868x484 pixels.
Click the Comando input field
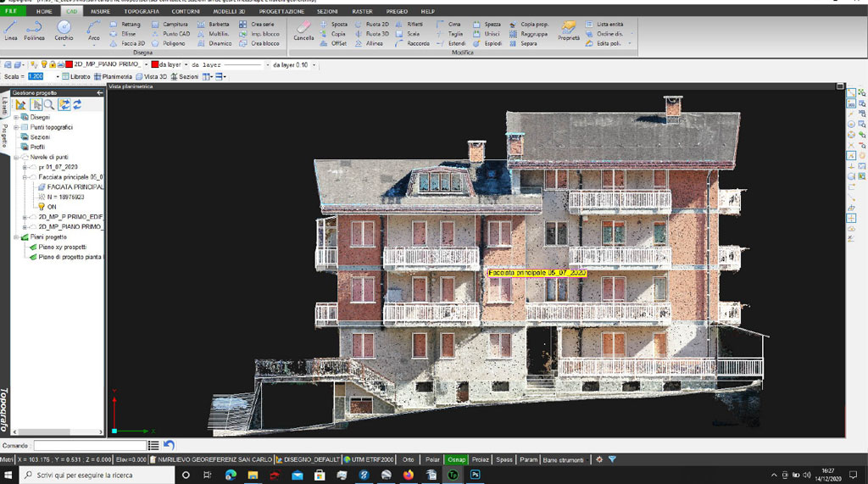point(89,445)
